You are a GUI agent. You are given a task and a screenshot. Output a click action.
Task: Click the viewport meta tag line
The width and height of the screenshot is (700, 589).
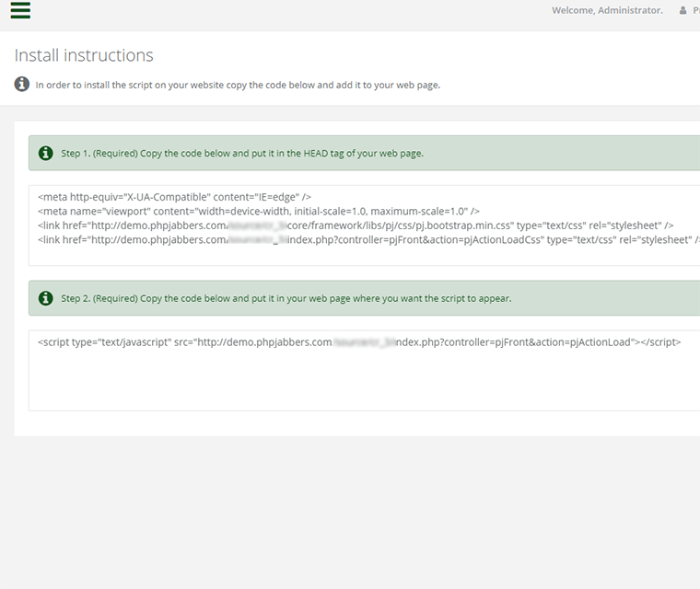pyautogui.click(x=259, y=211)
